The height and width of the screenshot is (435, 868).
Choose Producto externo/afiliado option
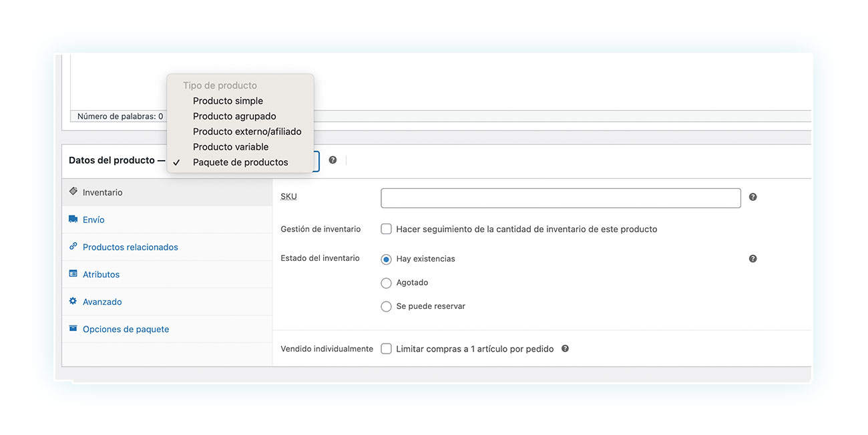pyautogui.click(x=240, y=131)
